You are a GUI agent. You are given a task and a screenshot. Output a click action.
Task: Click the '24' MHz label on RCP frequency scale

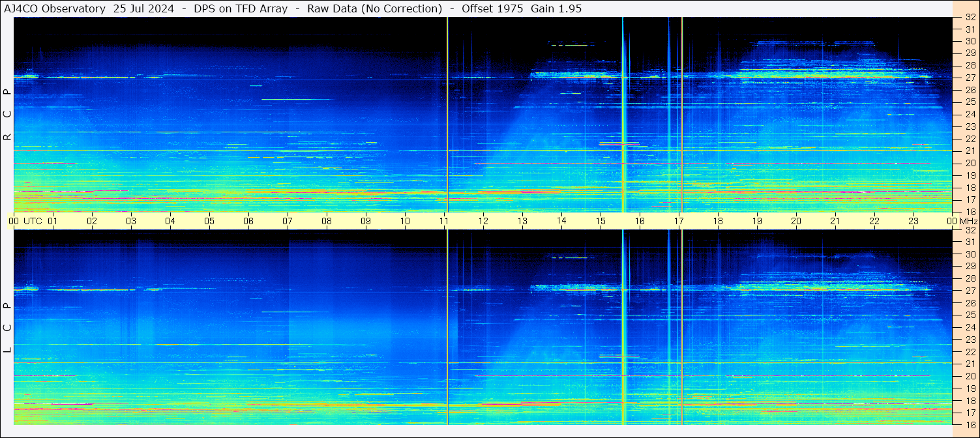click(970, 114)
